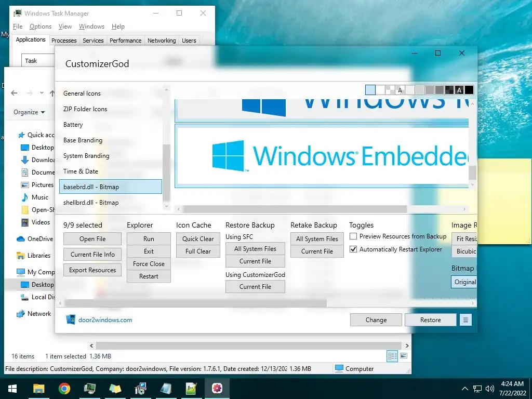The height and width of the screenshot is (399, 532).
Task: Click the Network icon in navigation pane
Action: [21, 314]
